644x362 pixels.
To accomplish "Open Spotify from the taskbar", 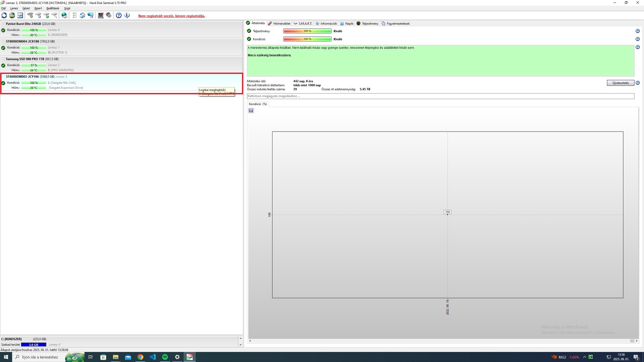I will pos(165,357).
